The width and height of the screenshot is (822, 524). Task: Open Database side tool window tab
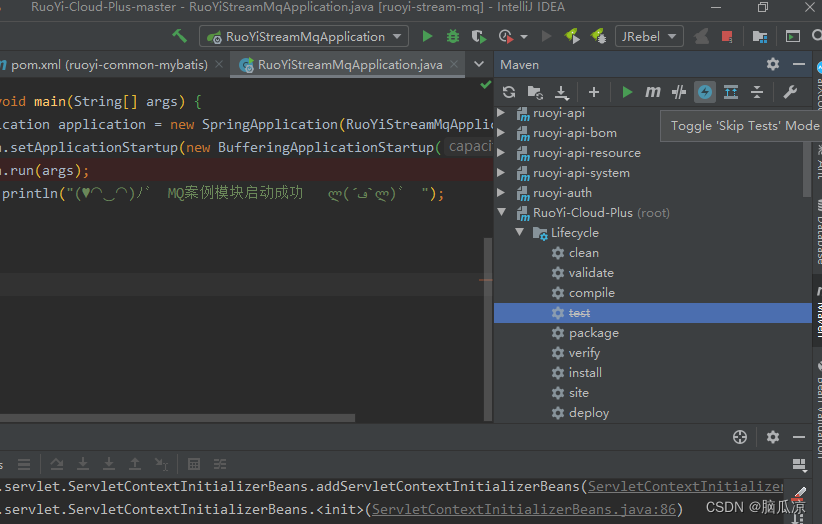818,231
